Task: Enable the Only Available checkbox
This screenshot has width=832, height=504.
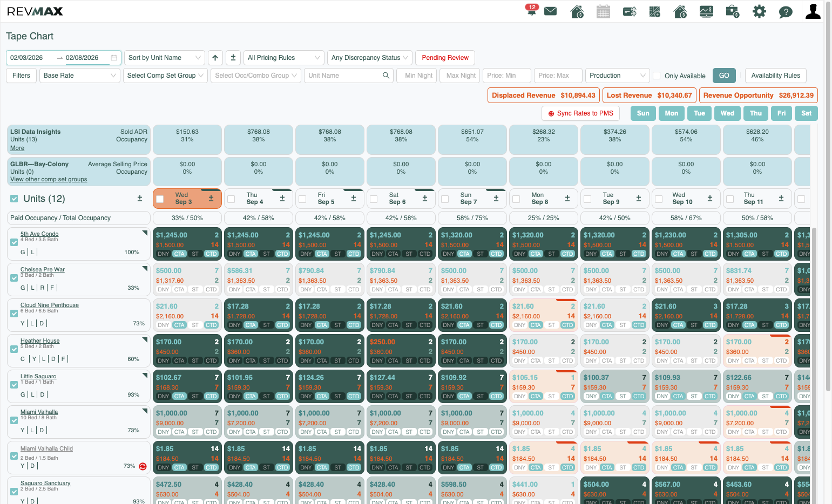Action: coord(657,76)
